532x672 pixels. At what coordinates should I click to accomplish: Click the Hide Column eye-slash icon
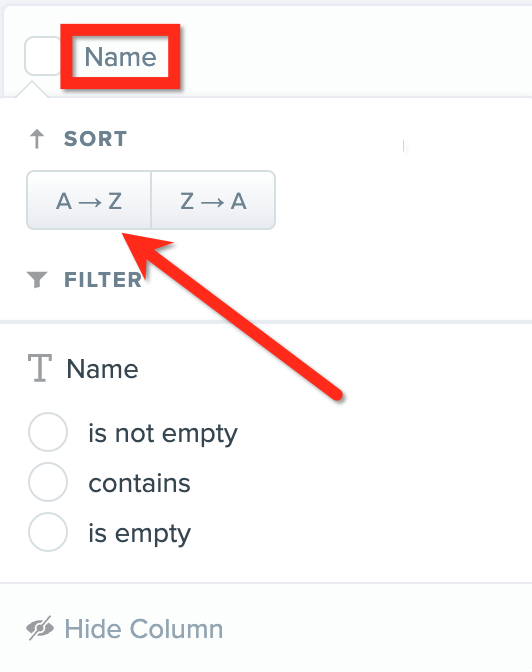pos(40,628)
